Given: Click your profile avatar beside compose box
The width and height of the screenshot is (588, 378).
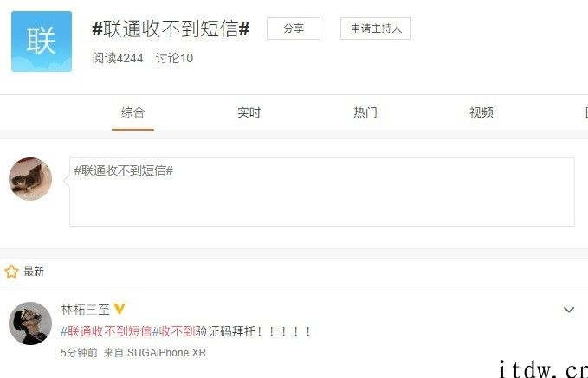Looking at the screenshot, I should click(30, 179).
